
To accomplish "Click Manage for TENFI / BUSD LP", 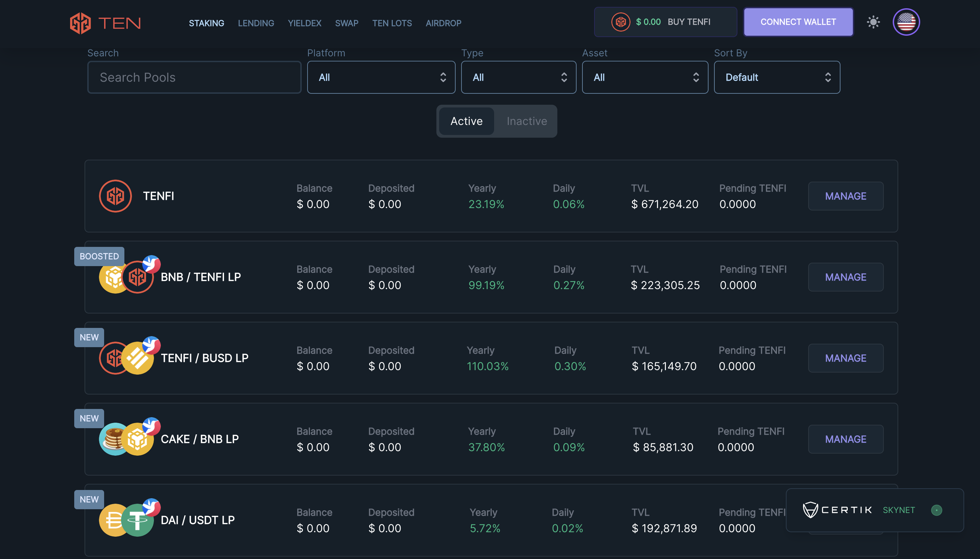I will tap(845, 358).
